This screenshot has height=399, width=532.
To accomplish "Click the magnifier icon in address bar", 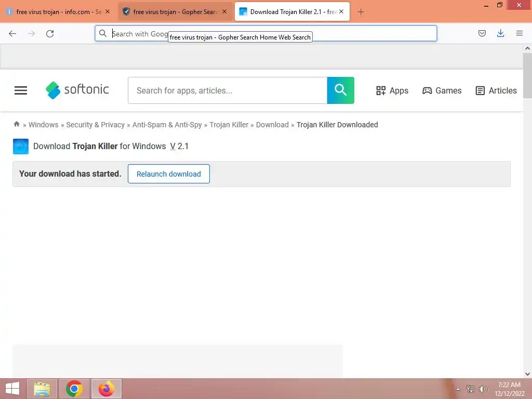I will tap(103, 33).
